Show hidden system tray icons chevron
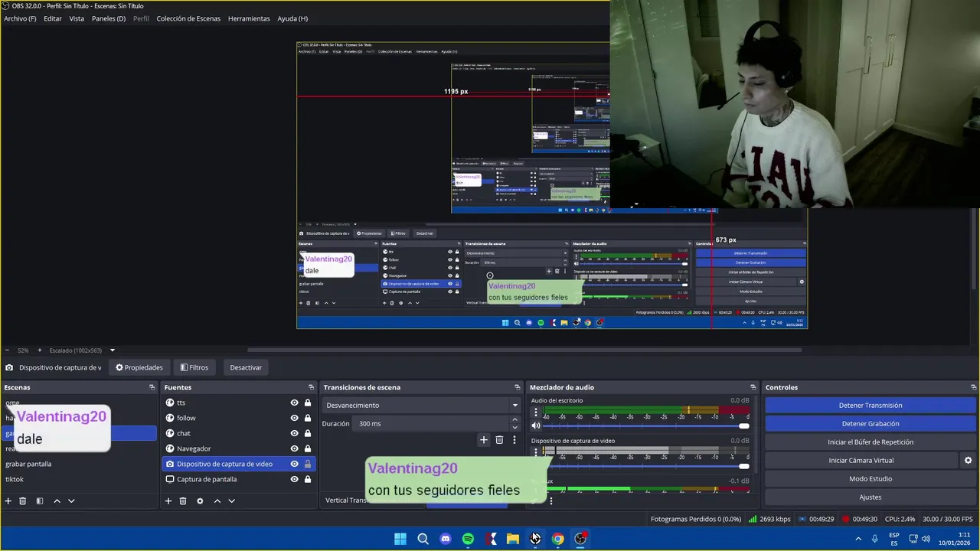 [858, 539]
